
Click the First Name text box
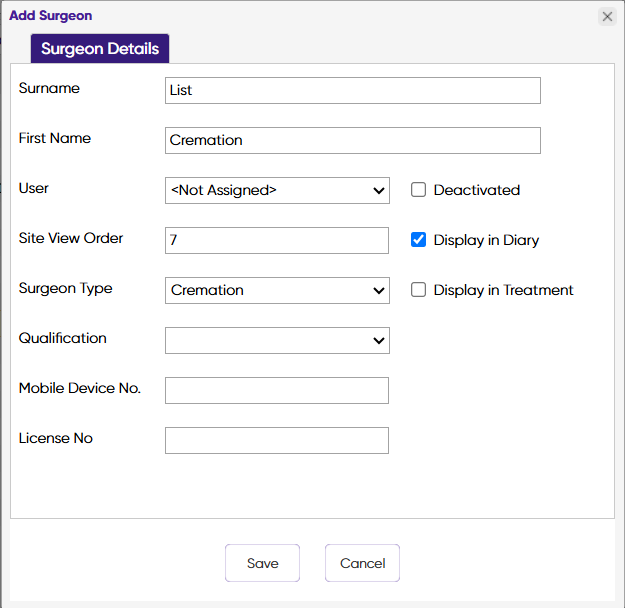352,141
